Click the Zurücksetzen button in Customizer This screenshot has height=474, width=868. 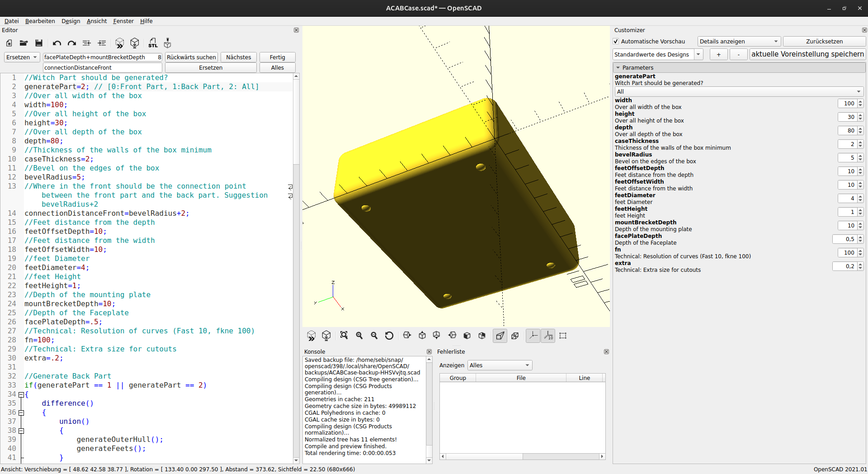(x=824, y=42)
